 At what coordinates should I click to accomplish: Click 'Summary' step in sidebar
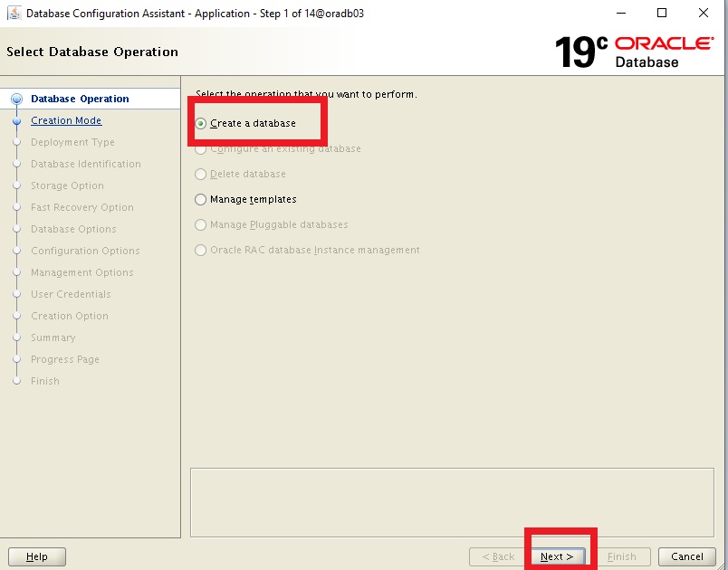53,337
